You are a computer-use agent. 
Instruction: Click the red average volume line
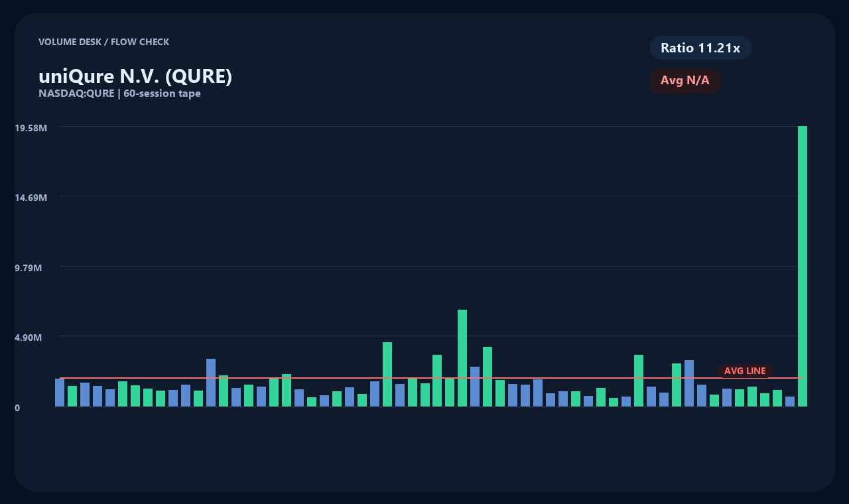[x=431, y=378]
